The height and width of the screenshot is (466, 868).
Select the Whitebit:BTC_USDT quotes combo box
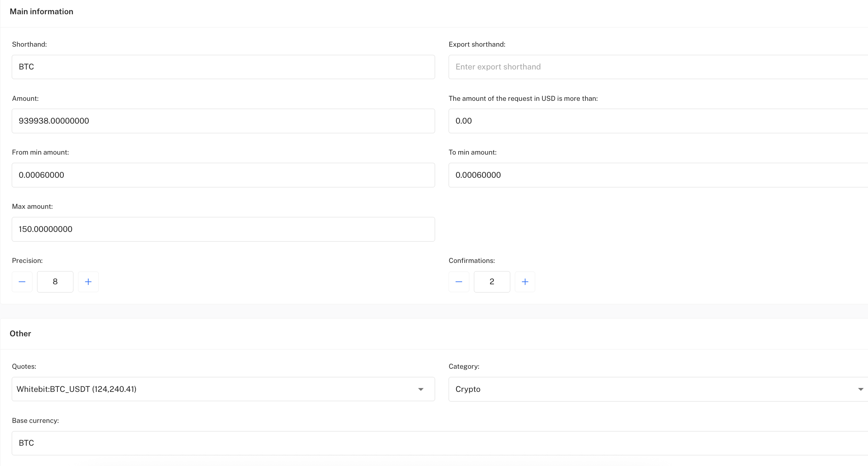point(214,389)
